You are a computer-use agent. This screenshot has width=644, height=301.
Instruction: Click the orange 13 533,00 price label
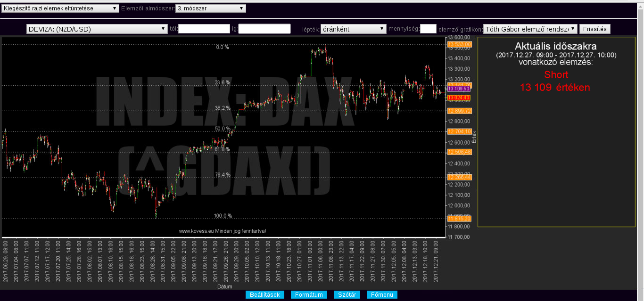[459, 44]
